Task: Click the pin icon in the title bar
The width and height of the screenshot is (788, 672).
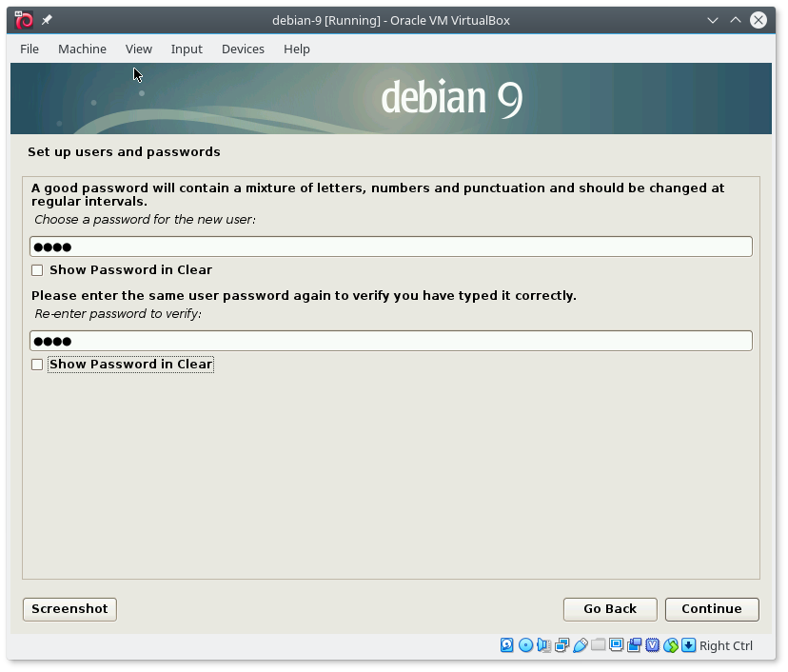Action: pyautogui.click(x=47, y=20)
